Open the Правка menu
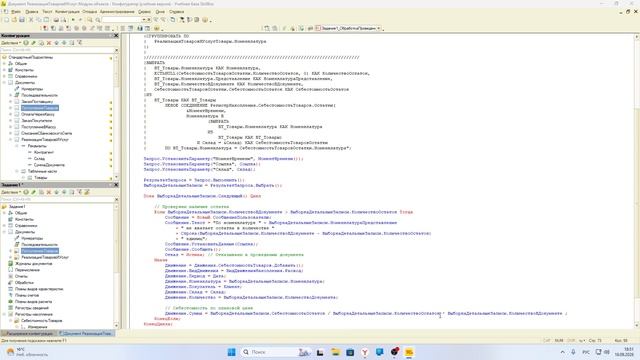This screenshot has width=640, height=360. click(31, 11)
